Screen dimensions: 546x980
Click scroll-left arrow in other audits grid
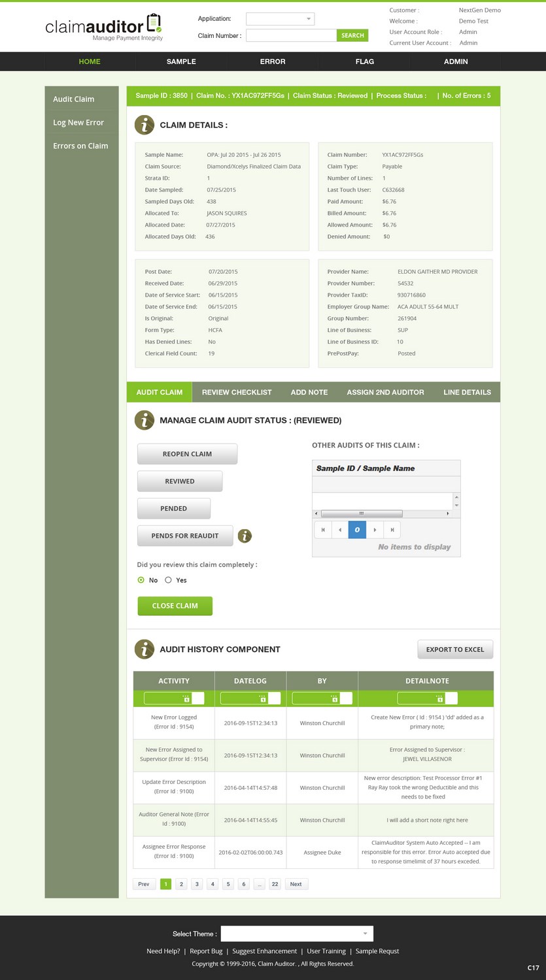pyautogui.click(x=316, y=514)
